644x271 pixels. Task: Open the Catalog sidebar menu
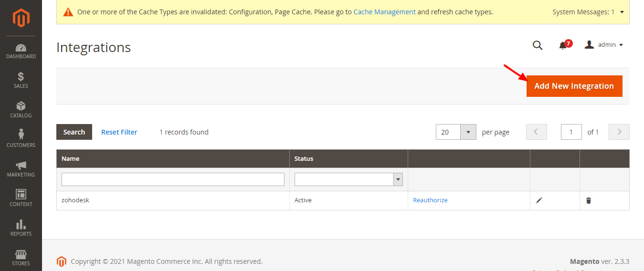(21, 110)
